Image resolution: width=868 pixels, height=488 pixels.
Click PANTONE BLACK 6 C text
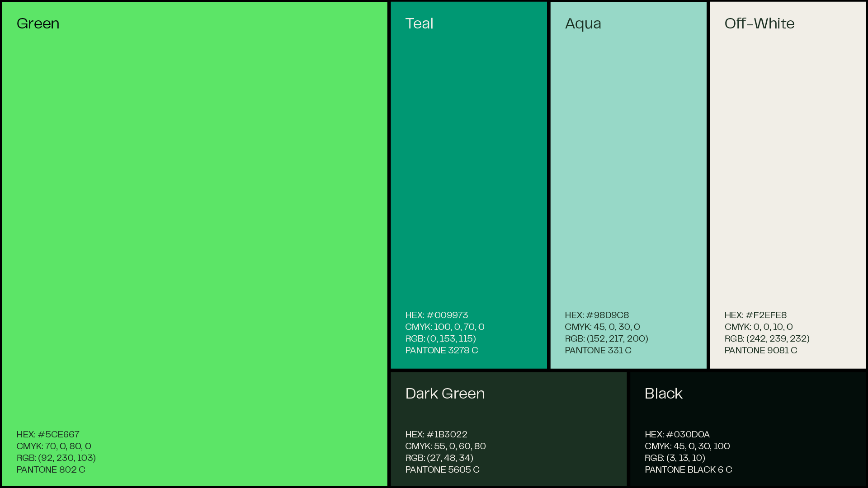(688, 469)
